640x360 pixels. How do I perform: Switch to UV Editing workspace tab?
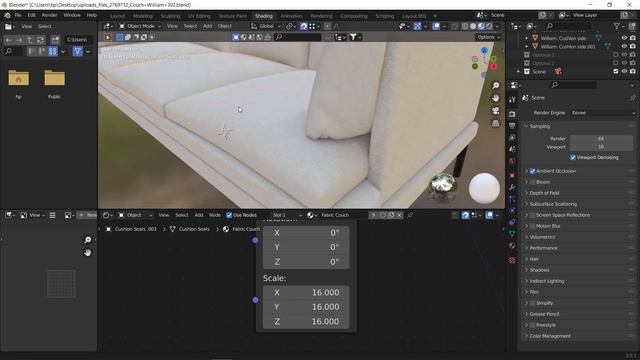click(x=199, y=16)
